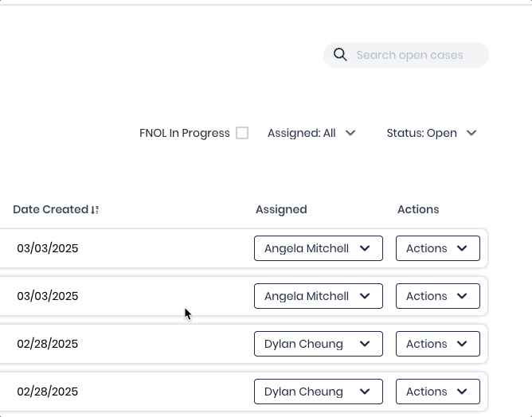
Task: Select the bottom case dated 02/28/2025
Action: pos(48,392)
